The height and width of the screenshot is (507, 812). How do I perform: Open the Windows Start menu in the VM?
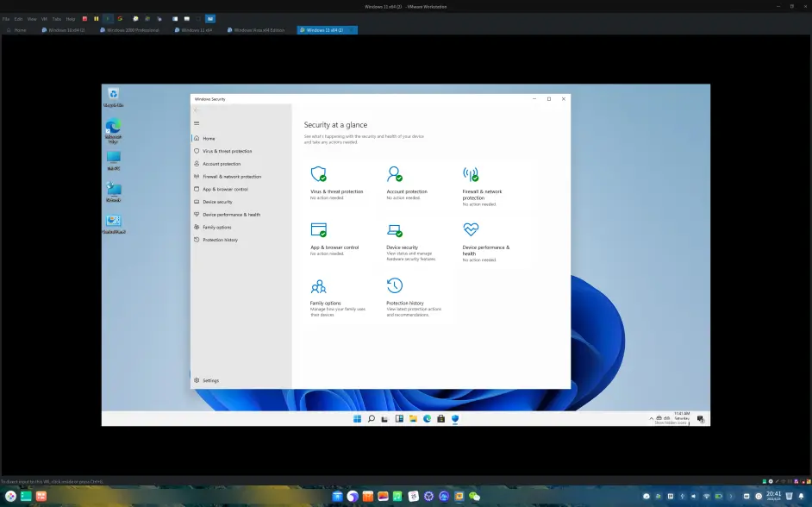coord(358,418)
